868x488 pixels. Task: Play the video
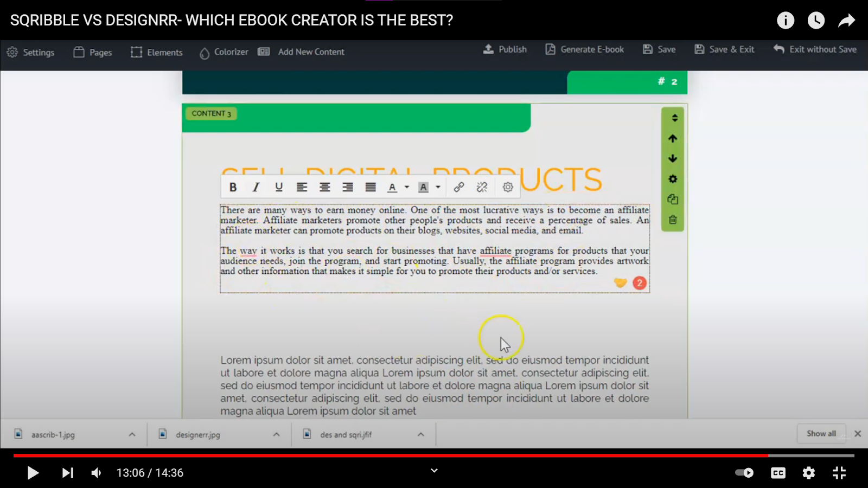[x=33, y=473]
